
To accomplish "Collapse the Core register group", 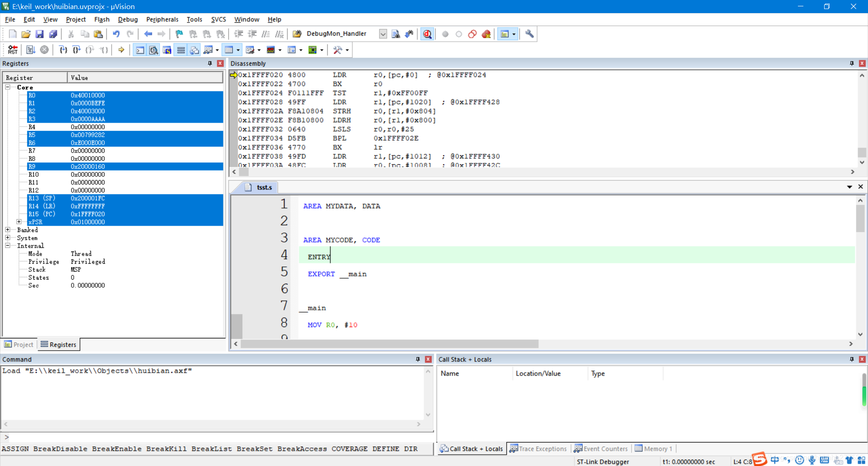I will click(x=8, y=87).
